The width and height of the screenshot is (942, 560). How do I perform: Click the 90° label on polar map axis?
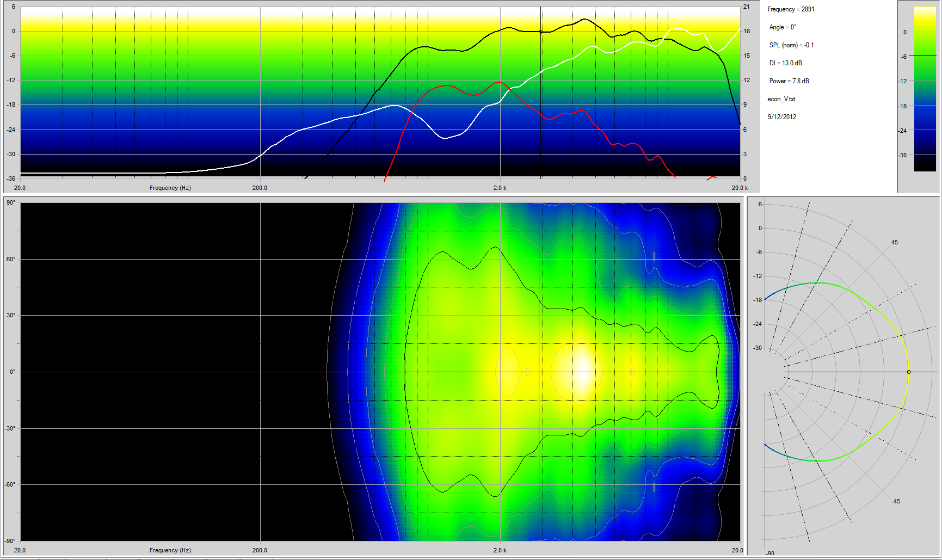[10, 203]
